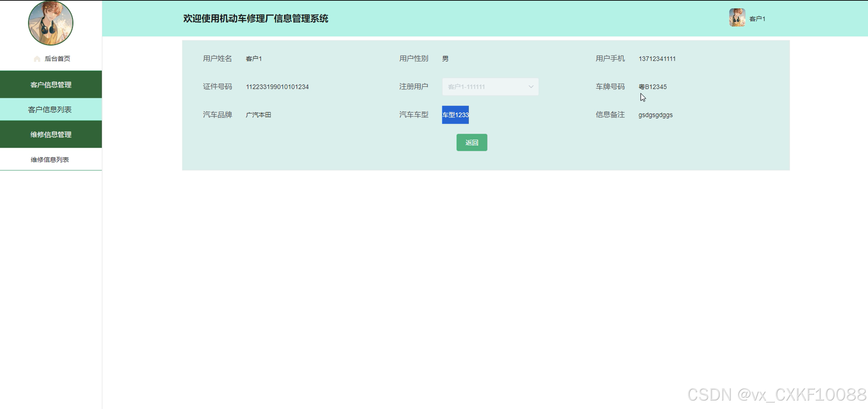Open the 注册用户 dropdown arrow
Image resolution: width=868 pixels, height=409 pixels.
tap(531, 87)
